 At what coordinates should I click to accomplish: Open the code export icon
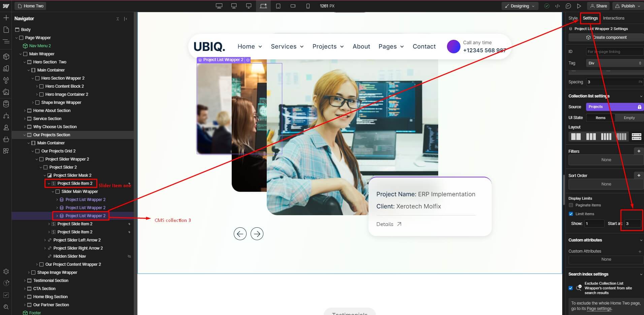557,6
